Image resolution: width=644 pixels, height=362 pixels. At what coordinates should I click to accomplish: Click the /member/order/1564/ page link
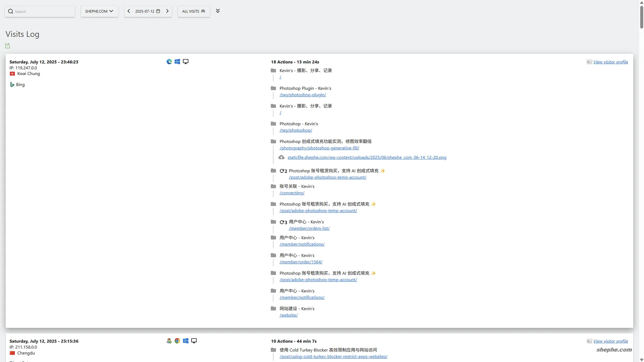coord(301,262)
